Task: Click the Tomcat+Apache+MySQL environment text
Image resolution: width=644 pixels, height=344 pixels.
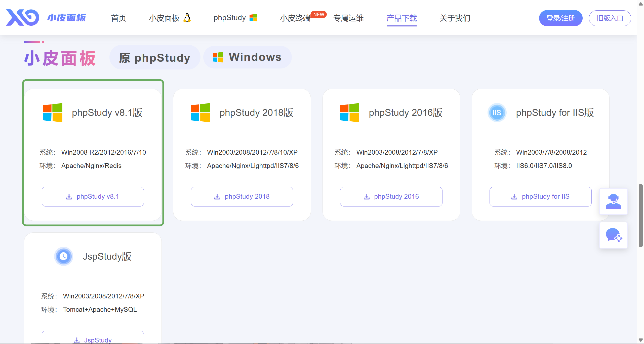Action: [100, 309]
